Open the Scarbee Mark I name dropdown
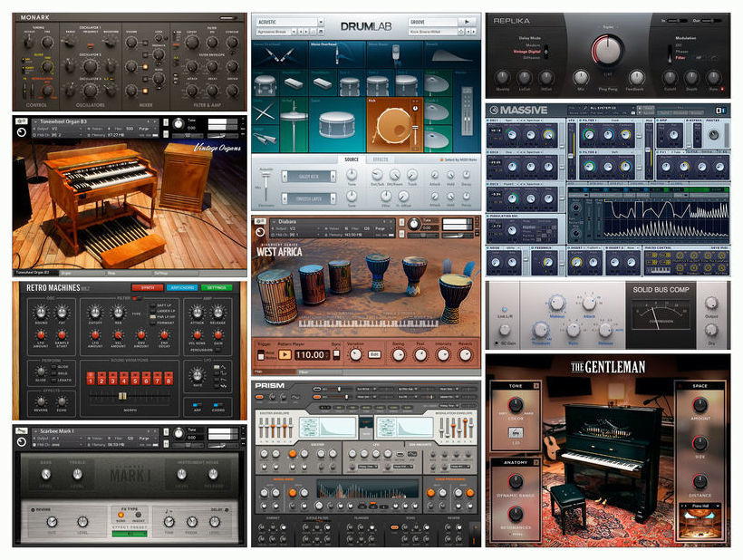743x560 pixels. (x=95, y=431)
